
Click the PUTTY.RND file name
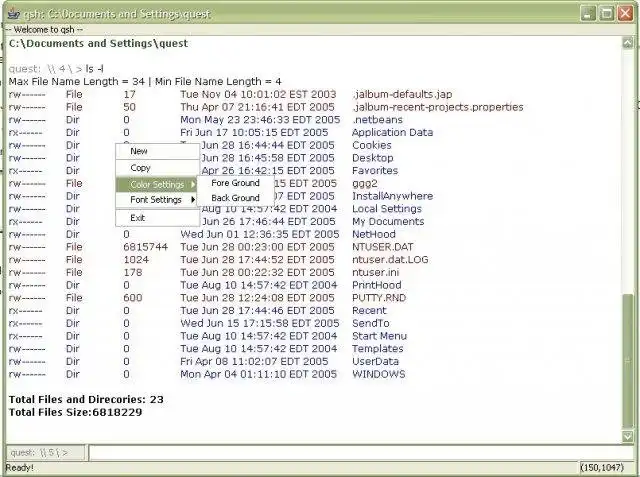[x=379, y=297]
